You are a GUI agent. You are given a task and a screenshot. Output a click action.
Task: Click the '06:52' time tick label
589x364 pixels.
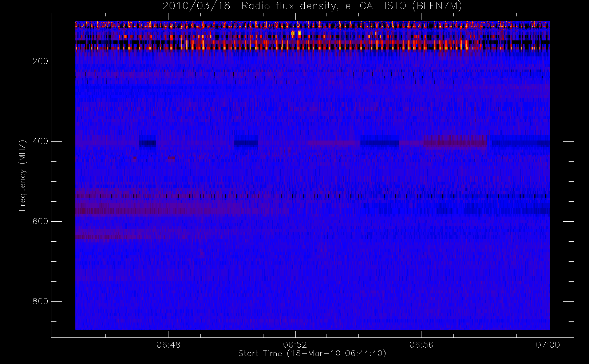(295, 345)
